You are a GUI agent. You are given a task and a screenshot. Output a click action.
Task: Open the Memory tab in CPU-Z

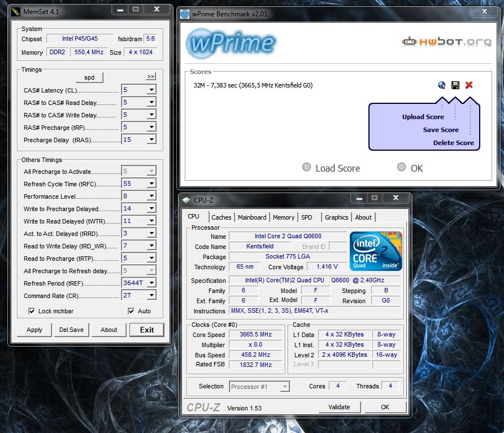pos(283,217)
